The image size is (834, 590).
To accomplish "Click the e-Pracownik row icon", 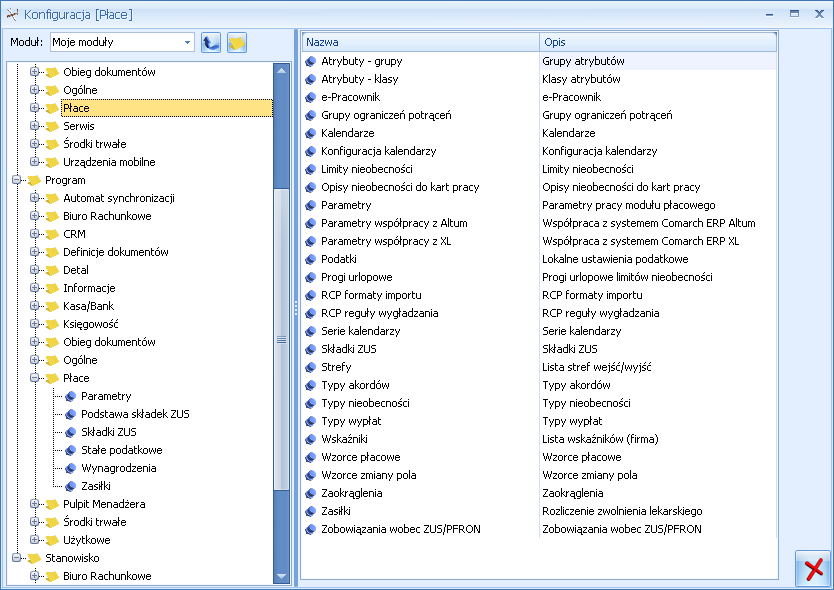I will tap(311, 97).
